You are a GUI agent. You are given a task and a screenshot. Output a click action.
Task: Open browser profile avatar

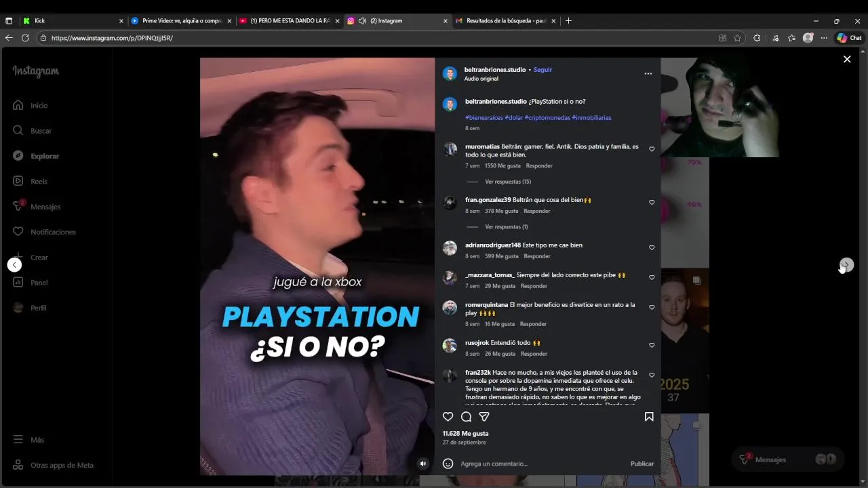(808, 38)
